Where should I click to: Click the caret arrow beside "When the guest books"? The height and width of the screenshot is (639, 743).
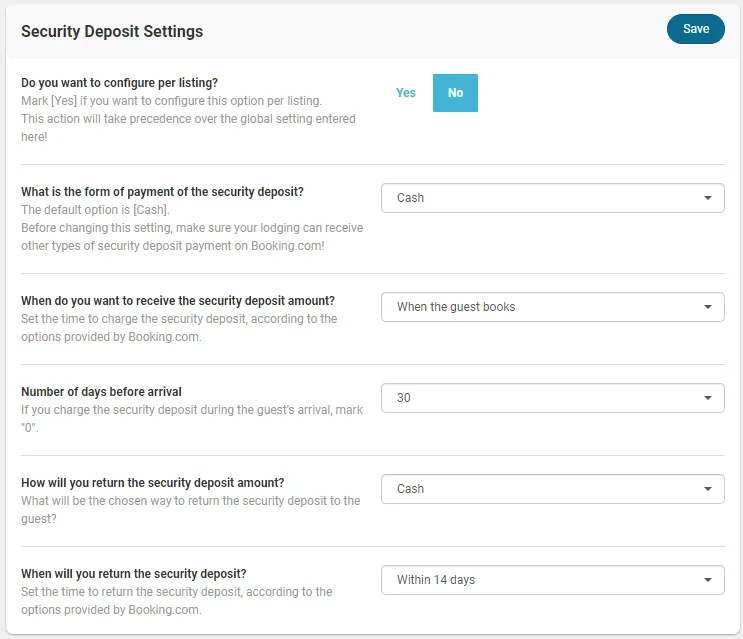tap(708, 307)
